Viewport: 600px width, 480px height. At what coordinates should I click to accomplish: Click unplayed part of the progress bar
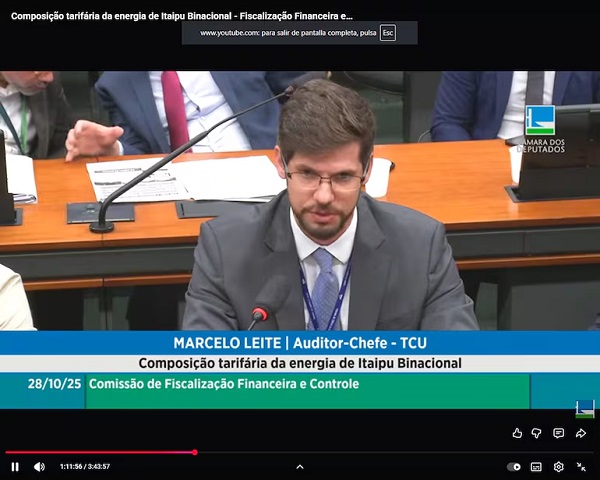click(400, 452)
